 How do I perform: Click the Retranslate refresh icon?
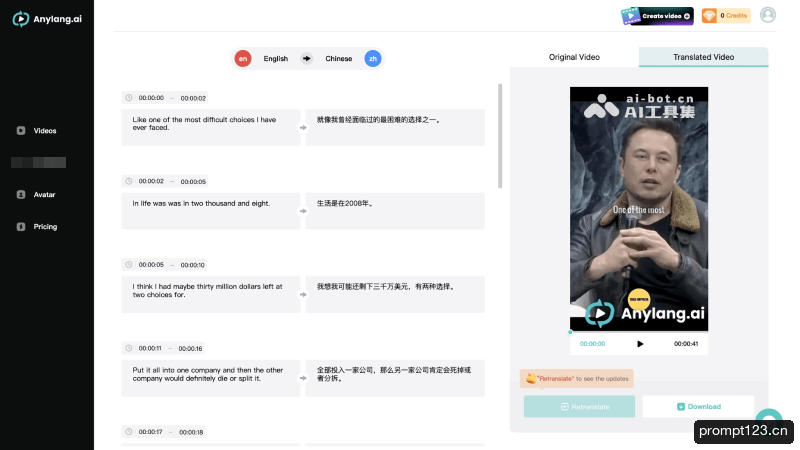564,407
